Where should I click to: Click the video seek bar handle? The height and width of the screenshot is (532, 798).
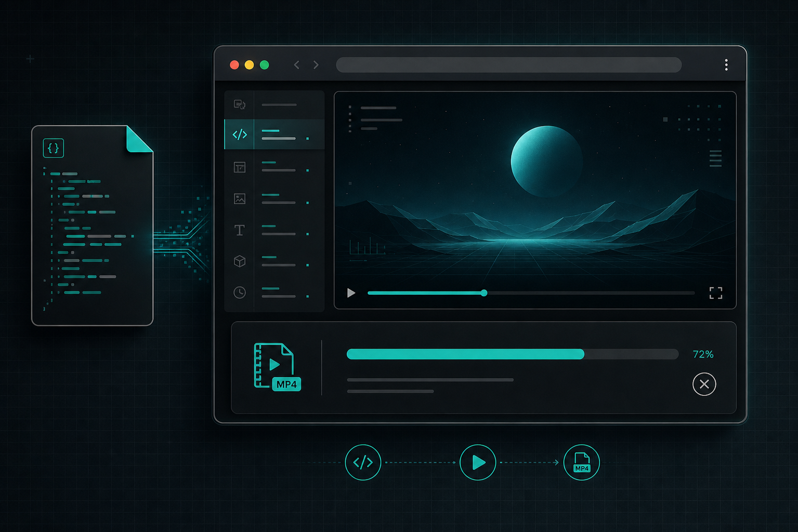[484, 293]
